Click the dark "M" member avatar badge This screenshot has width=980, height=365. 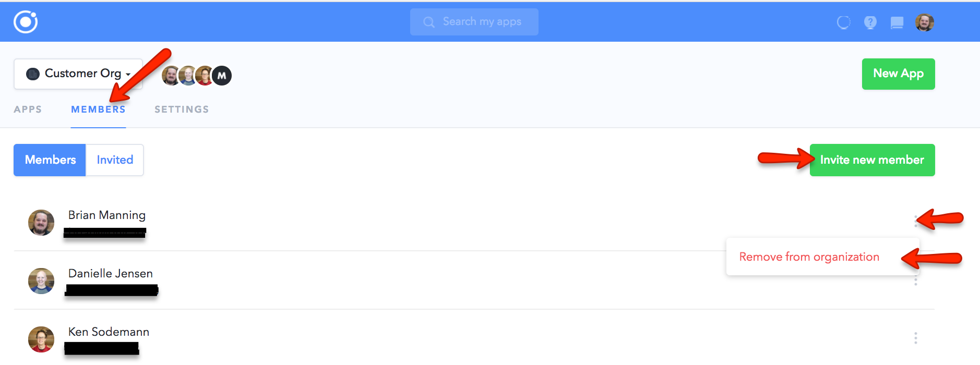(222, 76)
